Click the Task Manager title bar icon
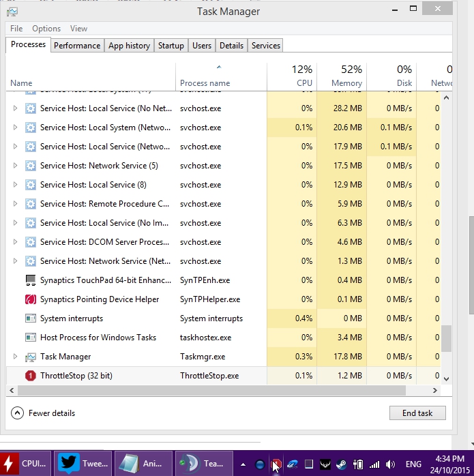 12,12
